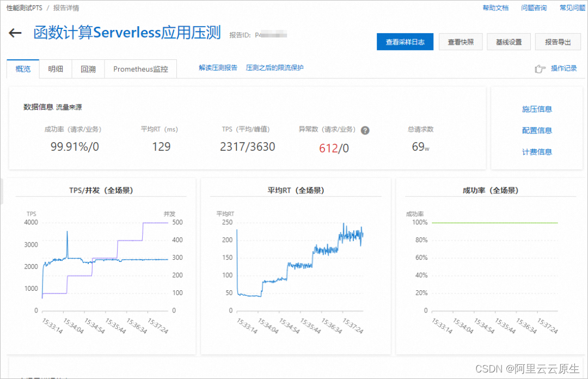Click the 69w total requests value

pos(420,146)
